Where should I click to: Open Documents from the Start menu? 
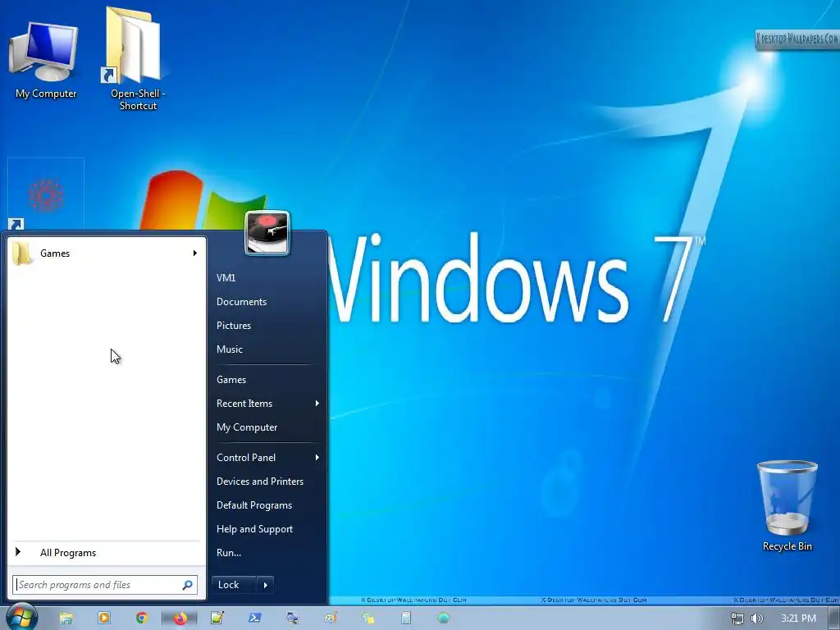[241, 302]
